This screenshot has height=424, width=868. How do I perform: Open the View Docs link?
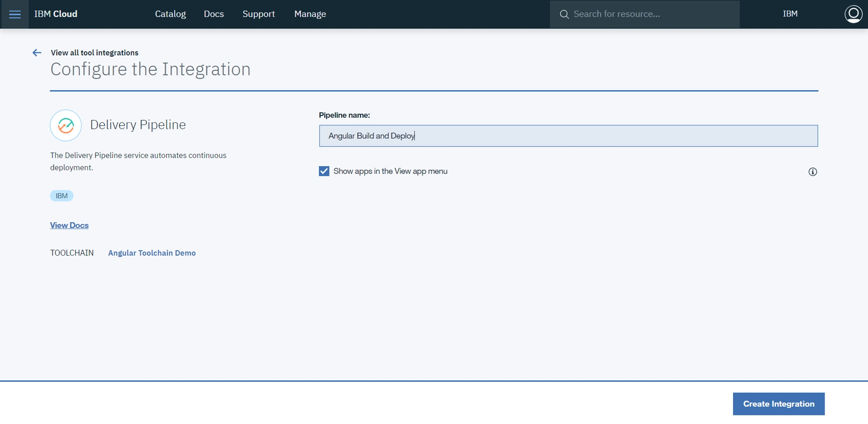pyautogui.click(x=69, y=225)
